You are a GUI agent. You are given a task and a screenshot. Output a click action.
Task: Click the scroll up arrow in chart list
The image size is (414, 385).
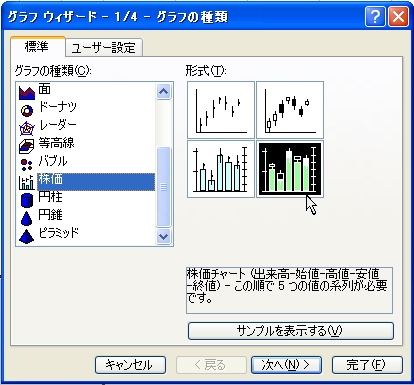point(163,91)
